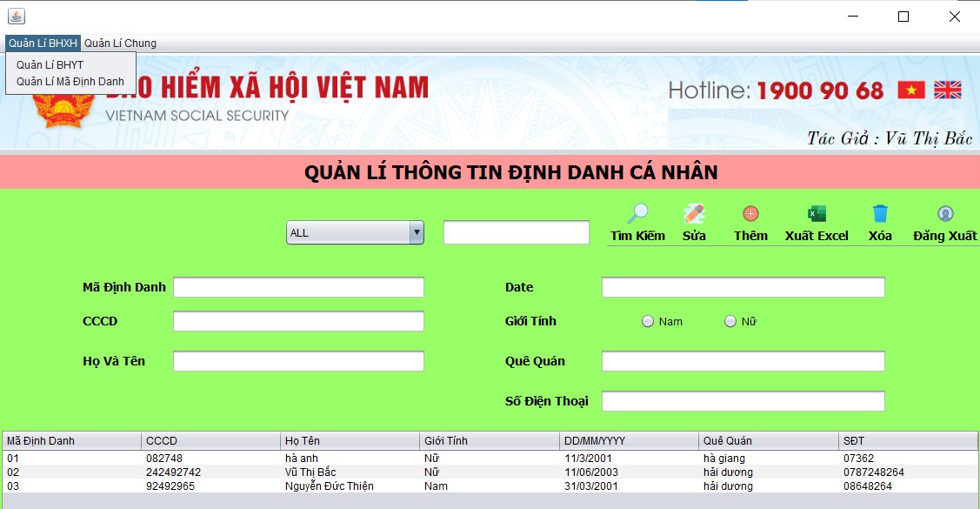Click the Thêm plus icon
Screen dimensions: 980x509
(750, 214)
